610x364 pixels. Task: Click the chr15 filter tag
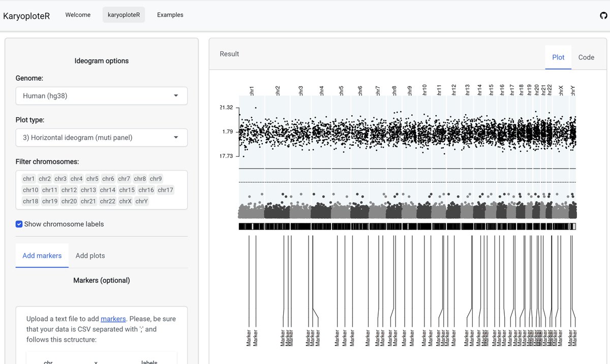coord(127,190)
